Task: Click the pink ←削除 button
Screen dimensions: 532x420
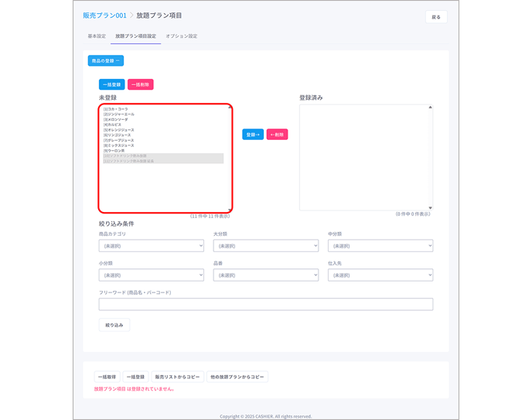Action: pos(277,135)
